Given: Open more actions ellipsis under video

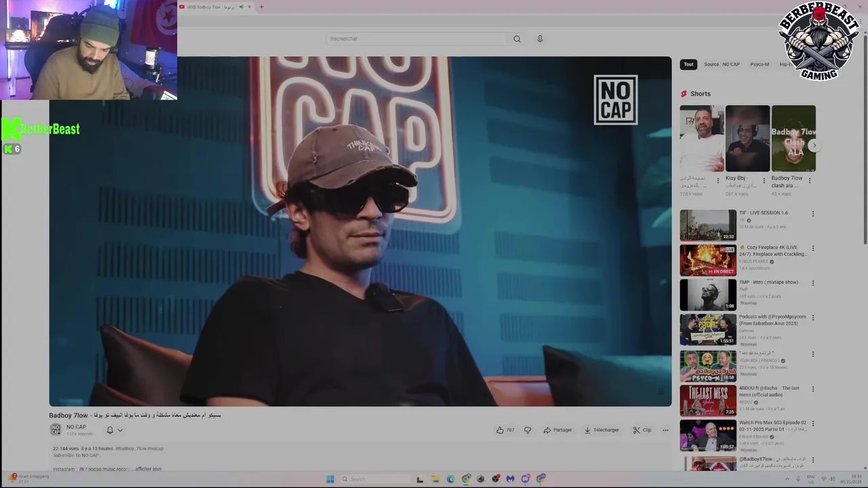Looking at the screenshot, I should (665, 430).
